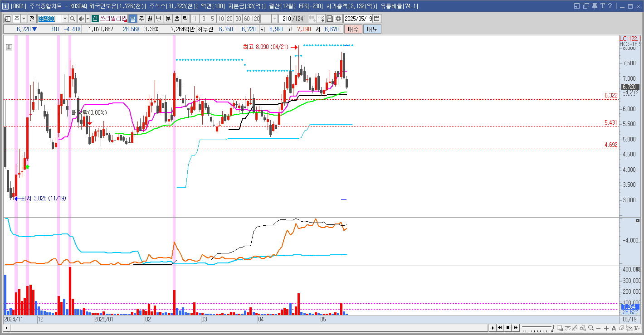Click the grid table icon on the chart

point(9,46)
